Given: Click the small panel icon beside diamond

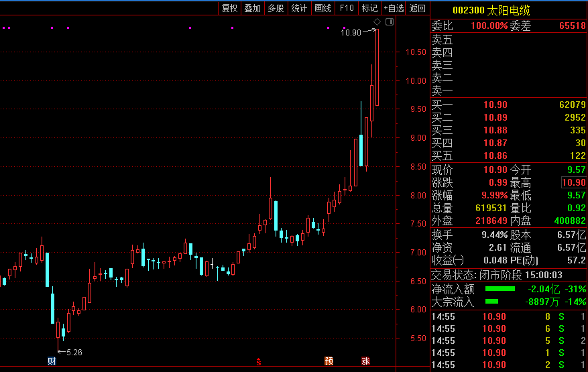Looking at the screenshot, I should (390, 22).
